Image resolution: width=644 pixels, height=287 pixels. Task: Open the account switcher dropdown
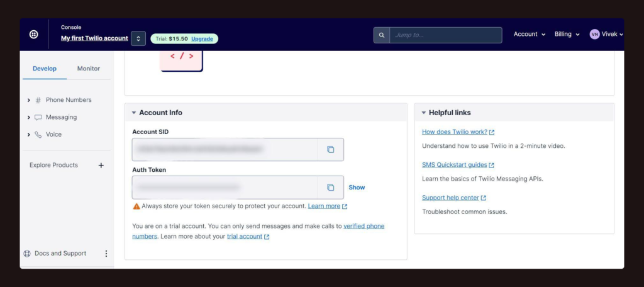click(138, 38)
